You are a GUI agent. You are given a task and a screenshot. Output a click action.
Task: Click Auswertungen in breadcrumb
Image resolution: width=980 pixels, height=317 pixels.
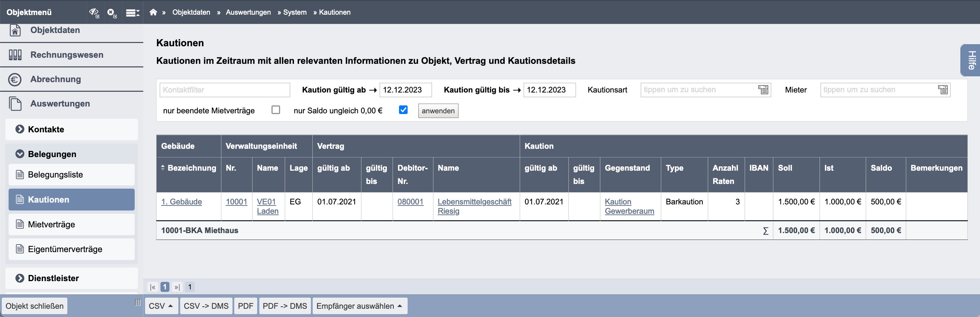[x=249, y=12]
